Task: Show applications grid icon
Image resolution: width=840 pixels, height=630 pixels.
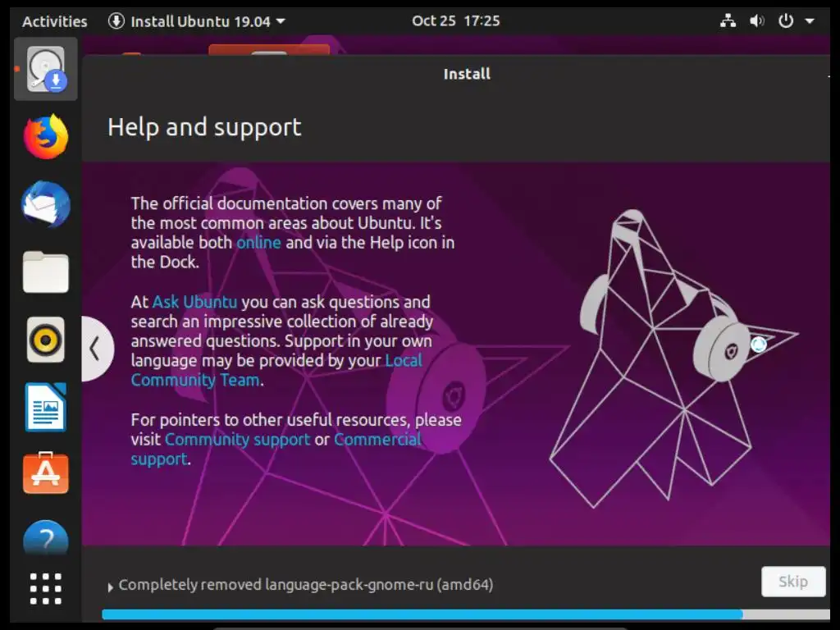Action: pos(46,588)
